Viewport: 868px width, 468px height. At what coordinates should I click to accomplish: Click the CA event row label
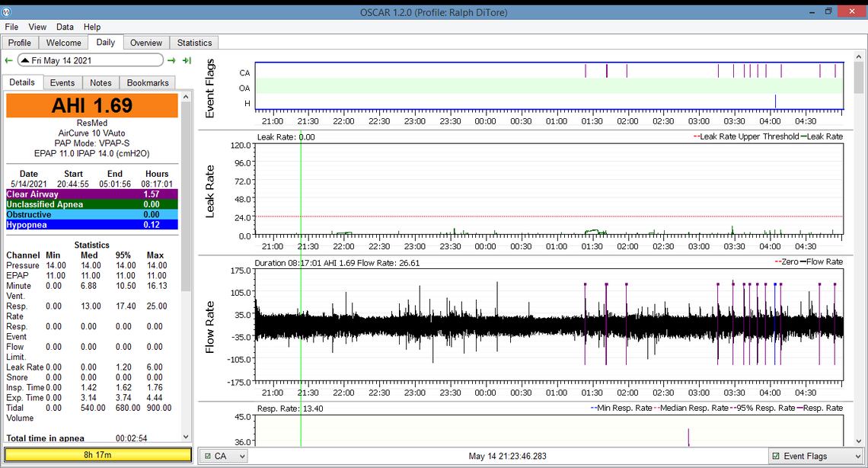pyautogui.click(x=244, y=72)
